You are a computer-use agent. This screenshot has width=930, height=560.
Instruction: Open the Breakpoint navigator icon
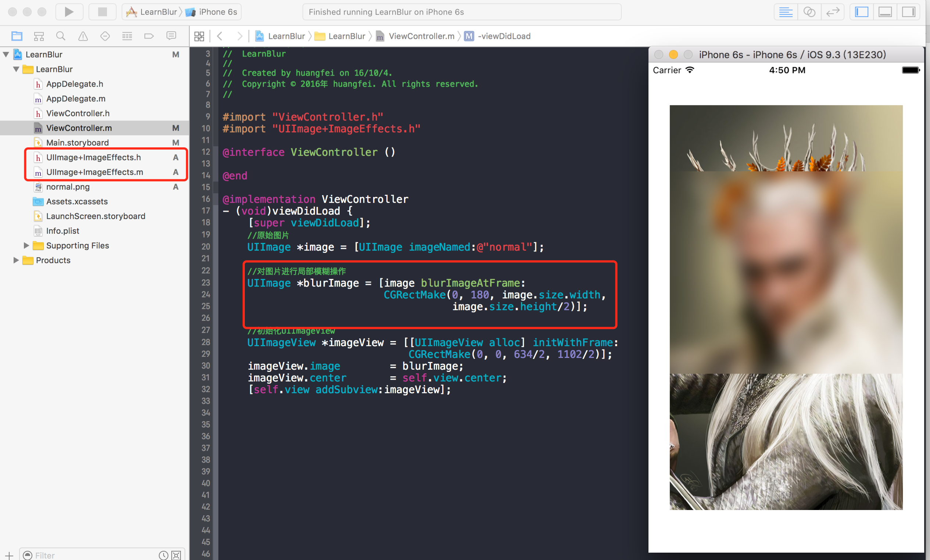149,36
